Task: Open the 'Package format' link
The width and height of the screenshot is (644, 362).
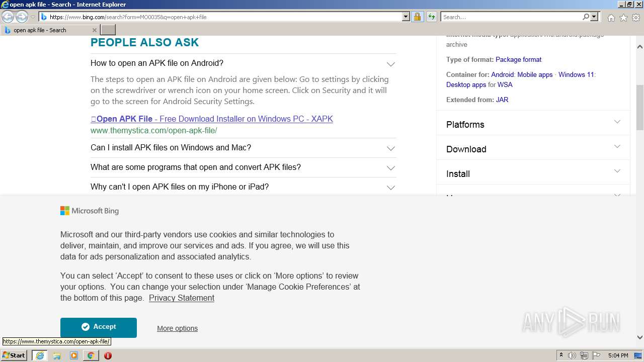Action: click(518, 59)
